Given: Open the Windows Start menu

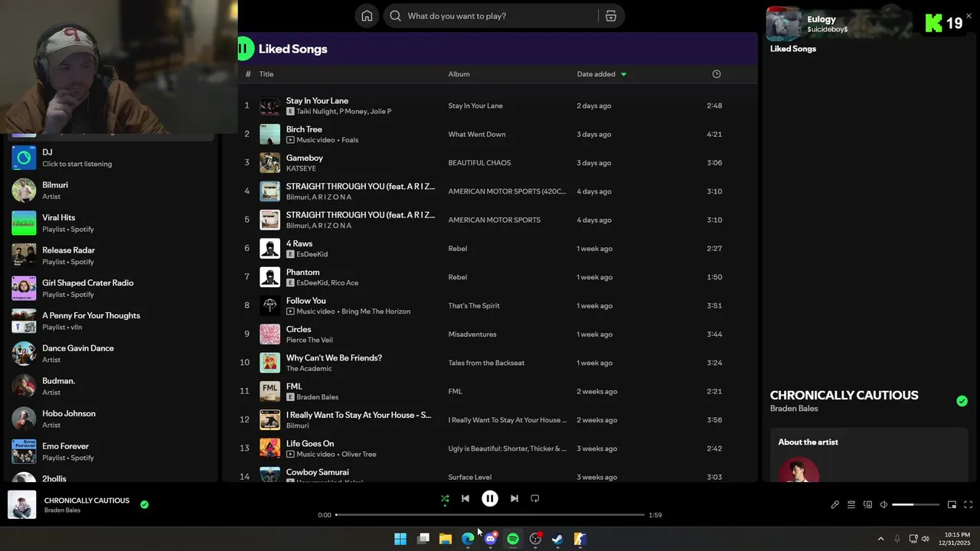Looking at the screenshot, I should pos(400,539).
